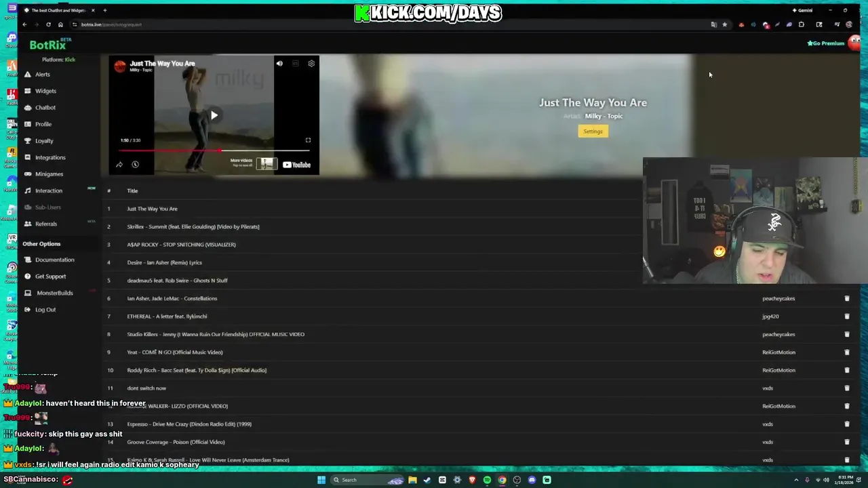Open File Explorer from the taskbar
The image size is (868, 488).
coord(412,480)
